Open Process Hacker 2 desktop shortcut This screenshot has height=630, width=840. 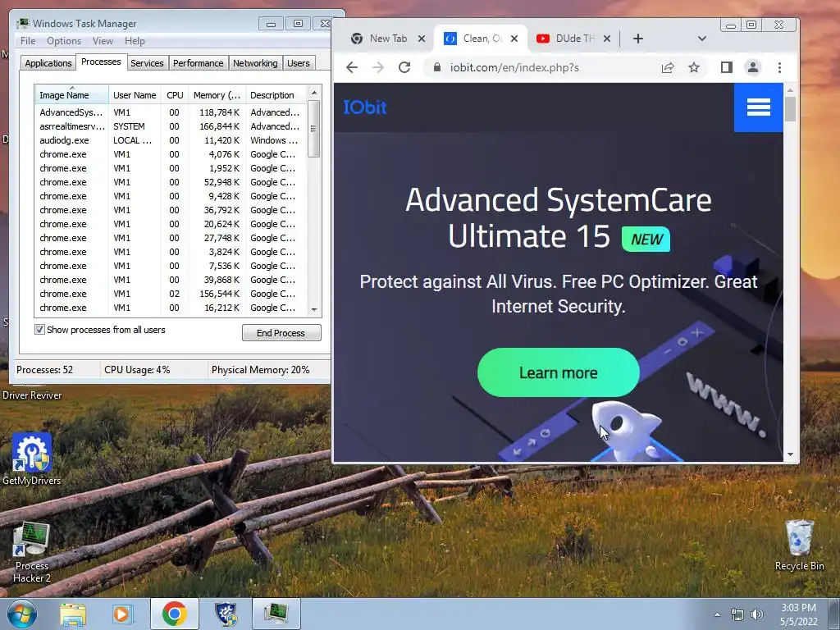[x=32, y=553]
